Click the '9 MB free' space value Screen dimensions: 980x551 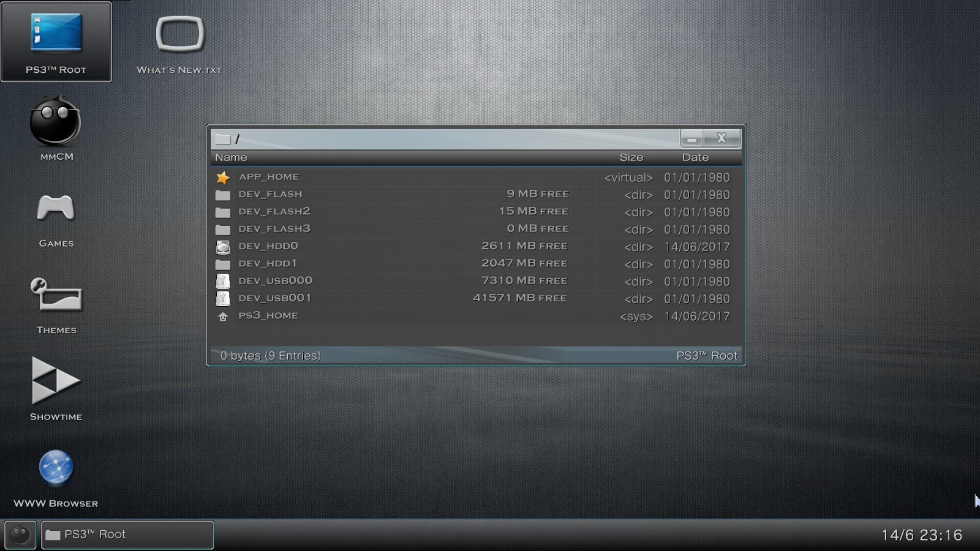tap(538, 194)
